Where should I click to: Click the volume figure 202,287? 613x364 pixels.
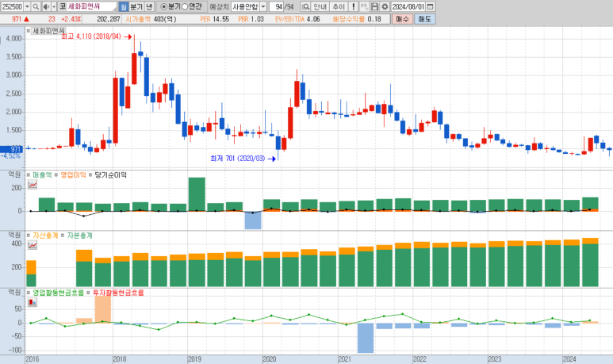pos(109,19)
